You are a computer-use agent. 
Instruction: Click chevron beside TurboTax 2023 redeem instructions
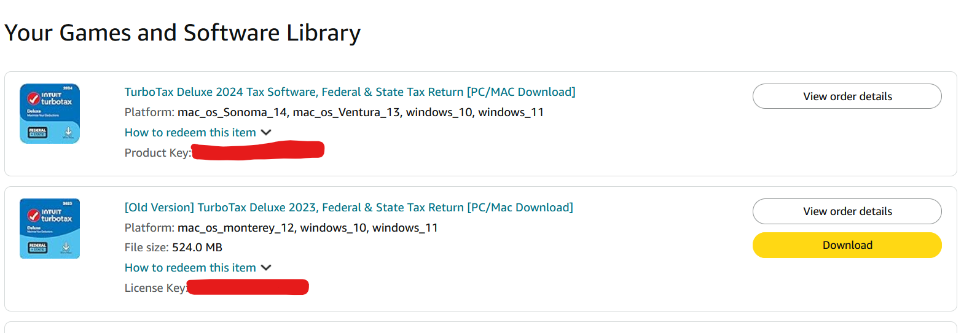point(266,268)
